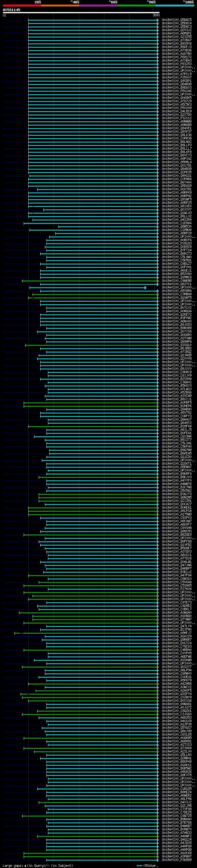The image size is (197, 868).
Task: Click green alignment bar for C4WKN8
Action: (90, 281)
